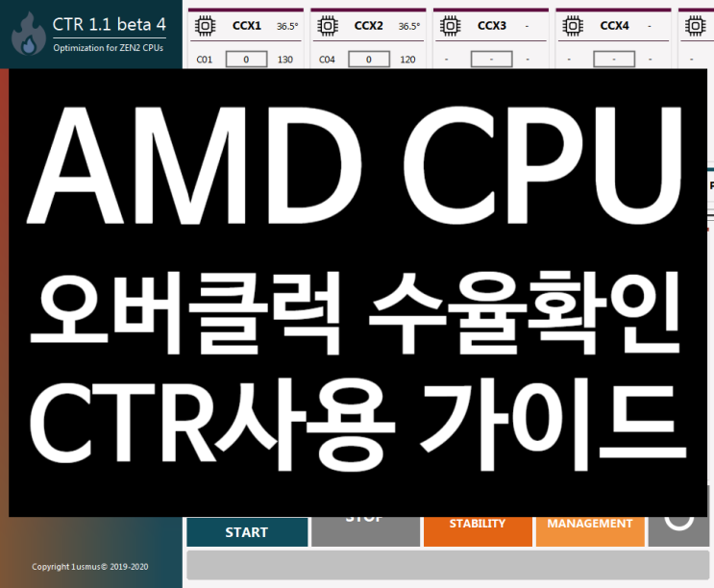Click the STABILITY button
The height and width of the screenshot is (588, 714).
pos(478,531)
